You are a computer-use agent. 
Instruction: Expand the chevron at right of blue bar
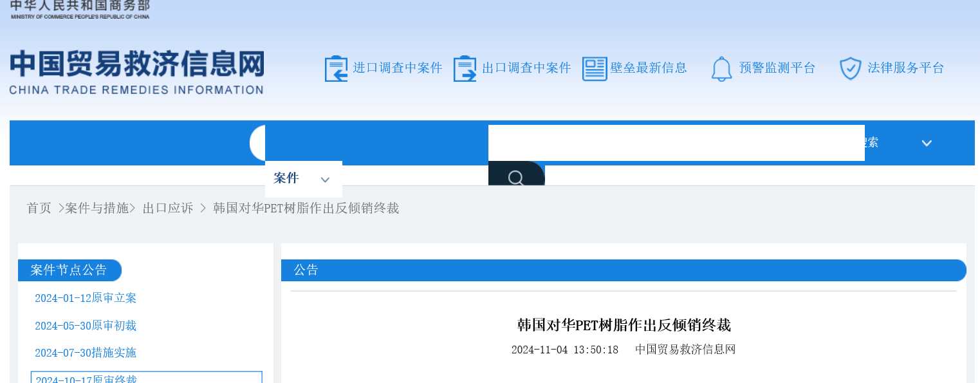point(927,143)
